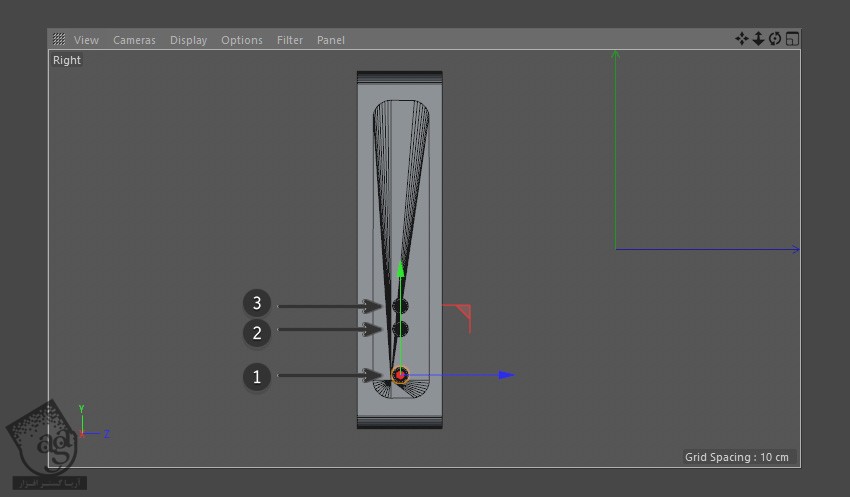Open the Panel menu

(331, 40)
